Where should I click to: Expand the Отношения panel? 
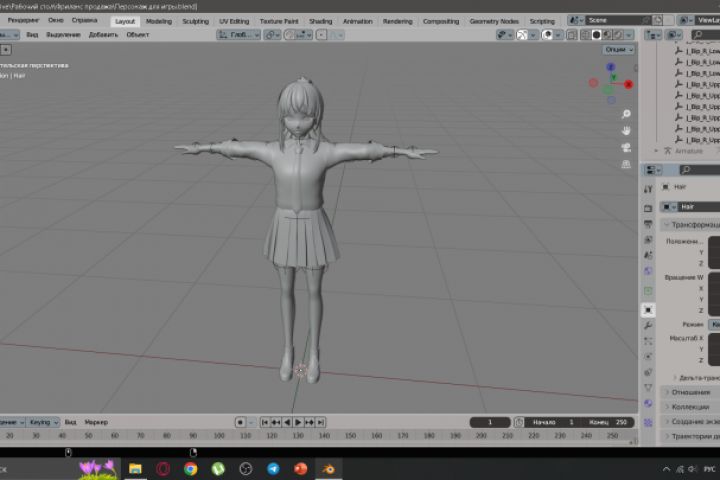[x=690, y=392]
